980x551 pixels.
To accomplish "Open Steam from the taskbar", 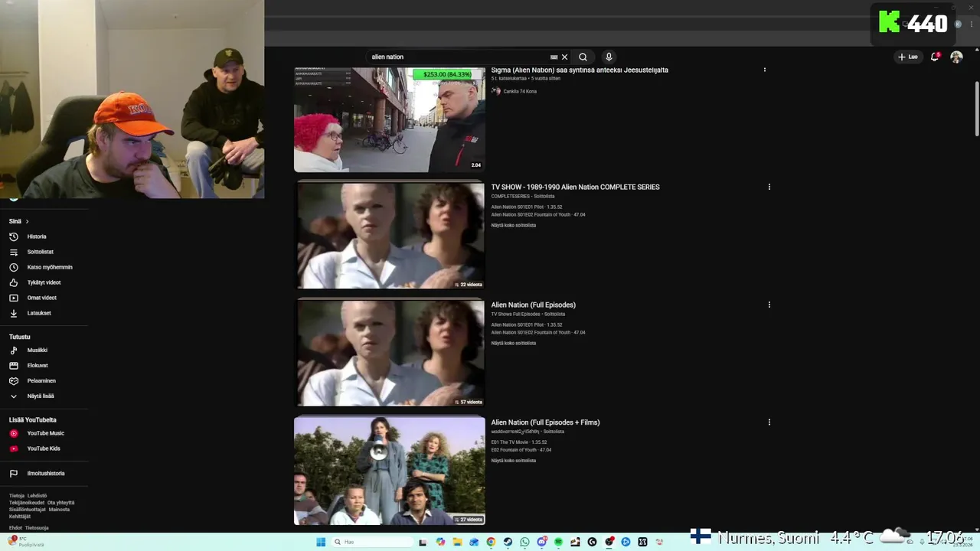I will [508, 542].
